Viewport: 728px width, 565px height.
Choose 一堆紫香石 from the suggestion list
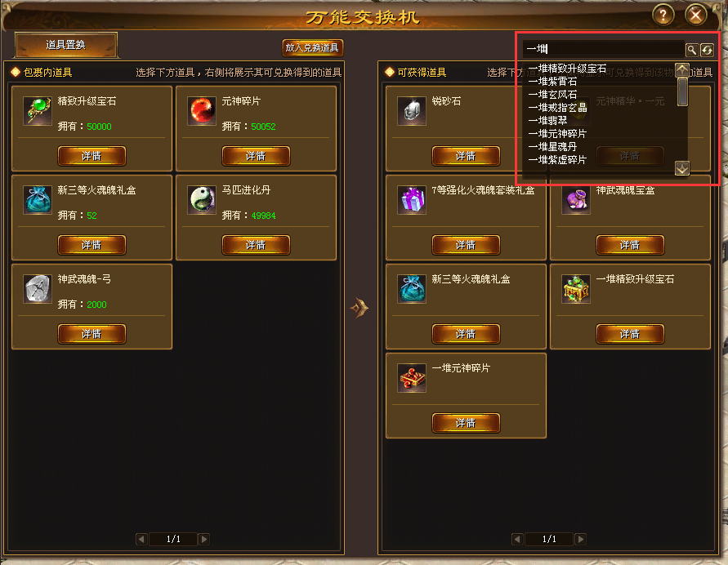(552, 82)
